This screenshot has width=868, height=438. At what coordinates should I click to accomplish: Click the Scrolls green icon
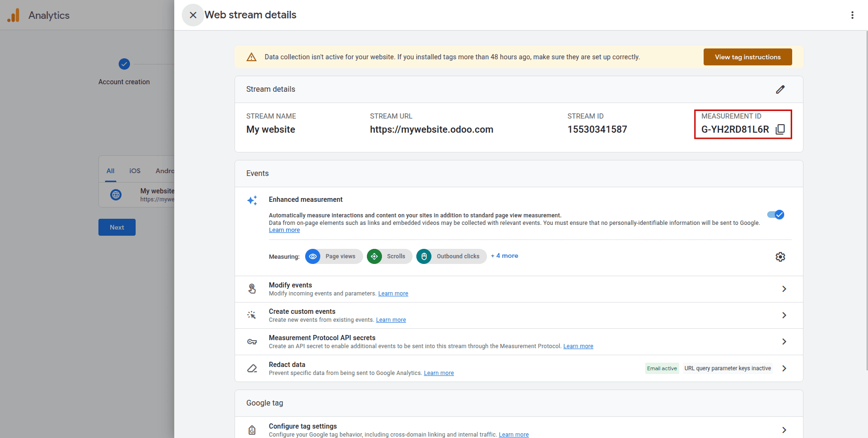(374, 256)
